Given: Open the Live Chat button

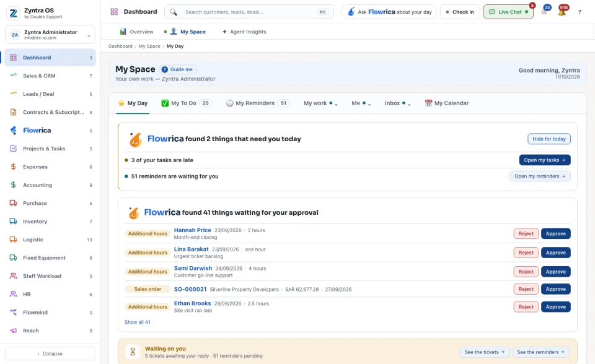Looking at the screenshot, I should 508,12.
